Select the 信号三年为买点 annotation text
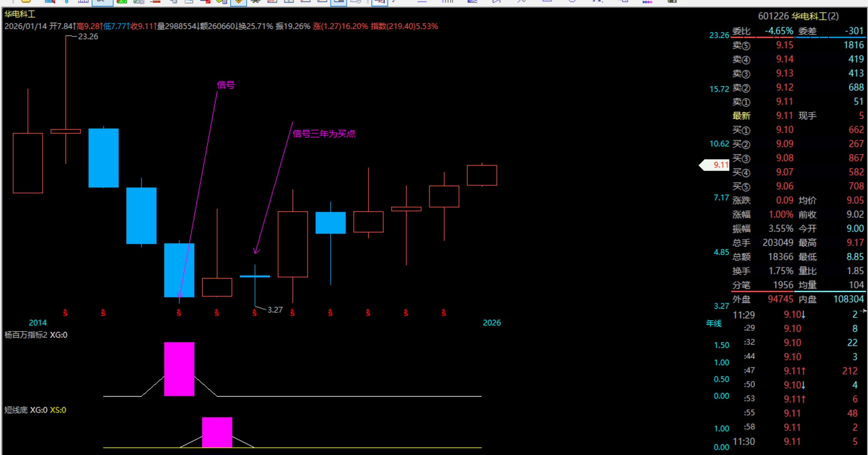This screenshot has height=455, width=868. pos(324,134)
